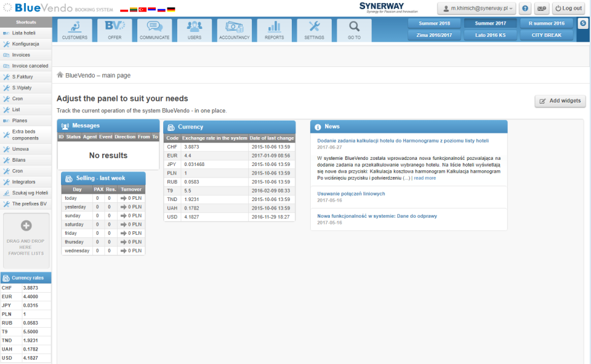This screenshot has width=591, height=364.
Task: Click the Currency widget coins icon
Action: [171, 127]
